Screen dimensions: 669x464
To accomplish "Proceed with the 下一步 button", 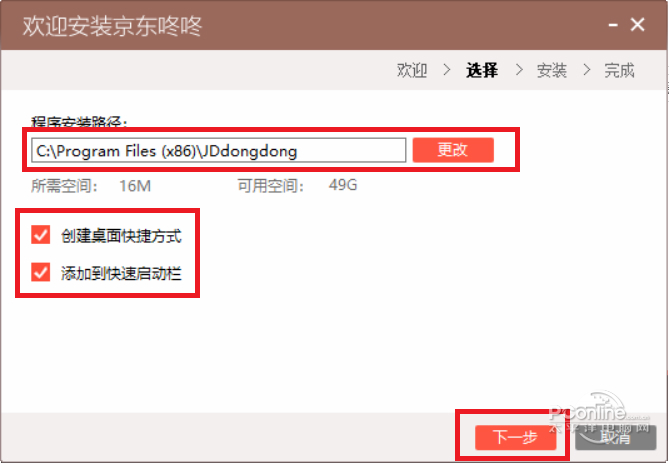I will (x=515, y=438).
